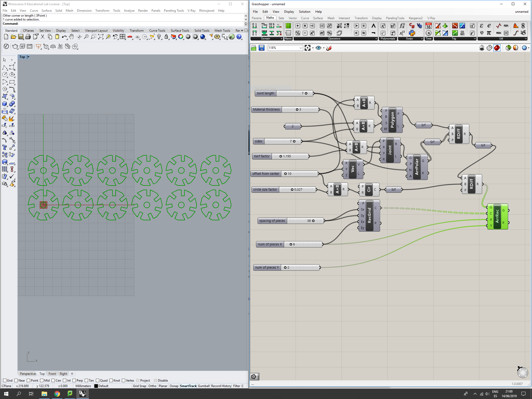Open the Kangaroo2 component tab

pyautogui.click(x=415, y=18)
